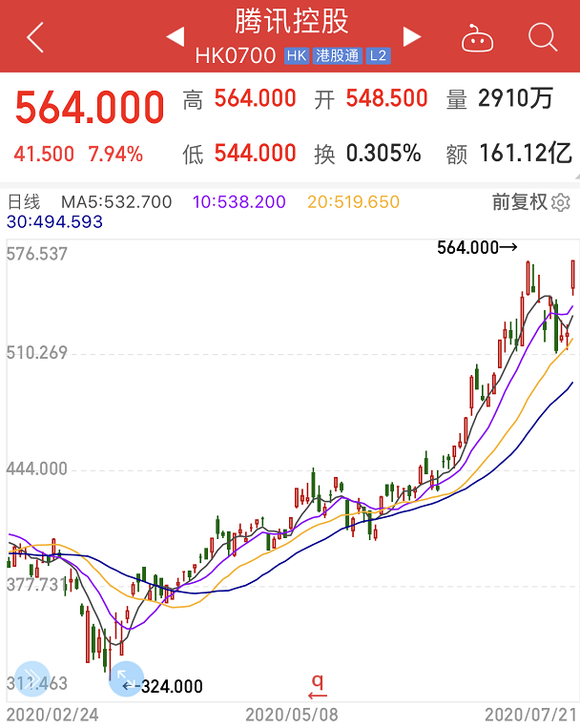Screen dimensions: 580x728
Task: Tap the double-chevron circle at chart bottom-left
Action: coord(32,678)
